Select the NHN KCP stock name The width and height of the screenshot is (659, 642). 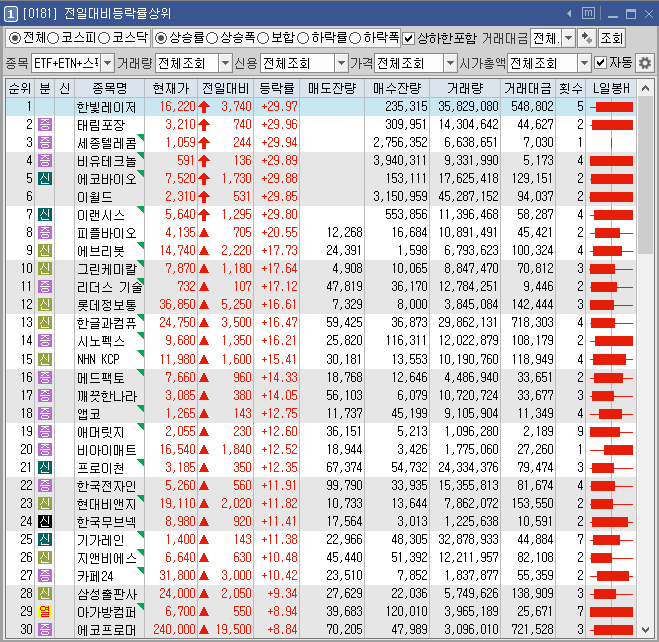point(98,359)
